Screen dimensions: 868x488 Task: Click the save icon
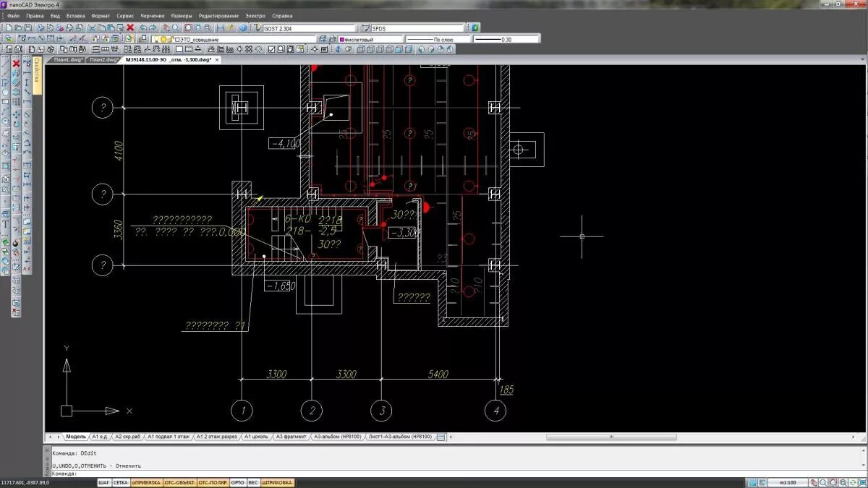[27, 27]
